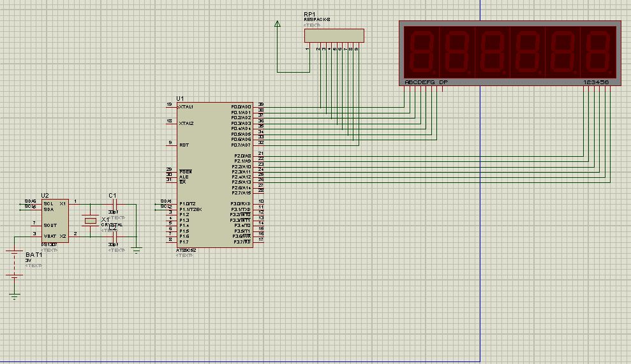This screenshot has width=631, height=364.
Task: Click the RST pin label on U1
Action: coord(184,145)
